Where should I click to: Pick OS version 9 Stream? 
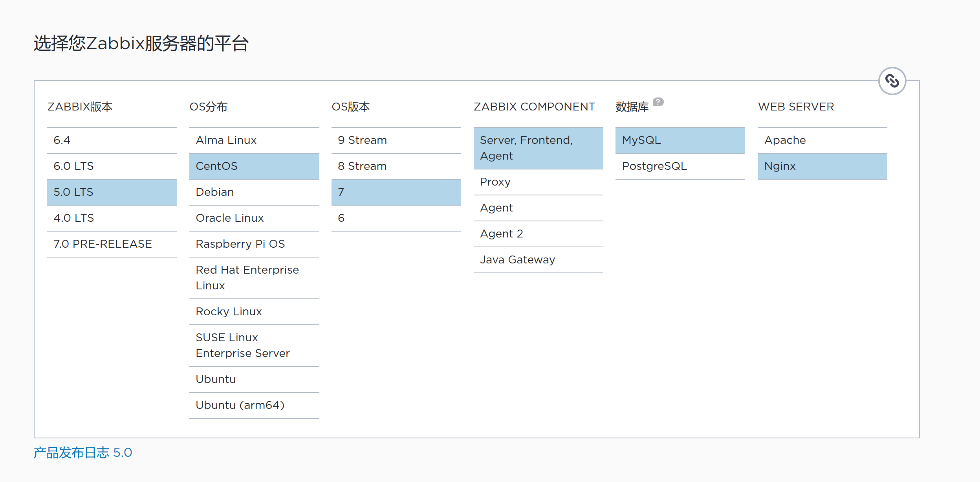coord(396,140)
